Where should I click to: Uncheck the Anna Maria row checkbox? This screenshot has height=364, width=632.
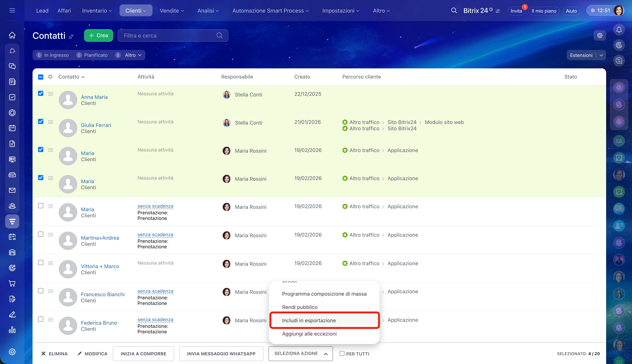coord(41,93)
